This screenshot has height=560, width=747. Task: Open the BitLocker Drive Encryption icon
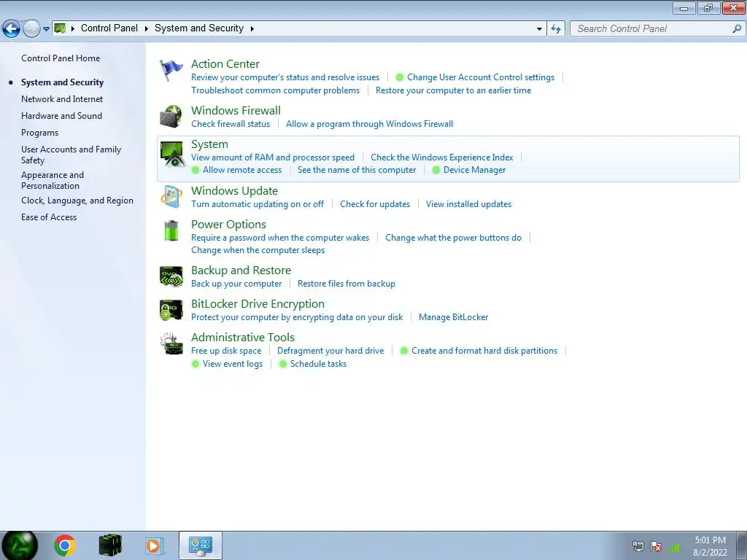coord(171,310)
